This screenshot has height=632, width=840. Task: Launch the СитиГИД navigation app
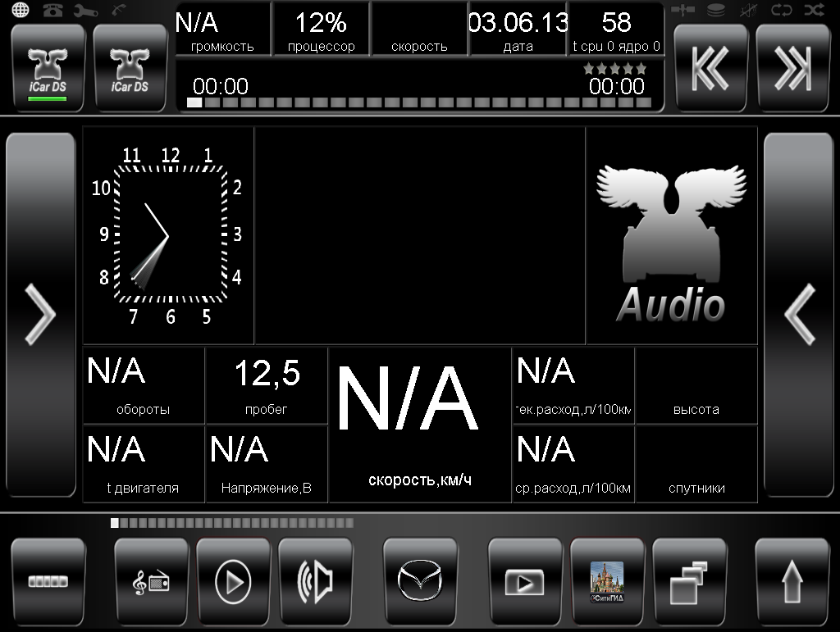pos(607,581)
